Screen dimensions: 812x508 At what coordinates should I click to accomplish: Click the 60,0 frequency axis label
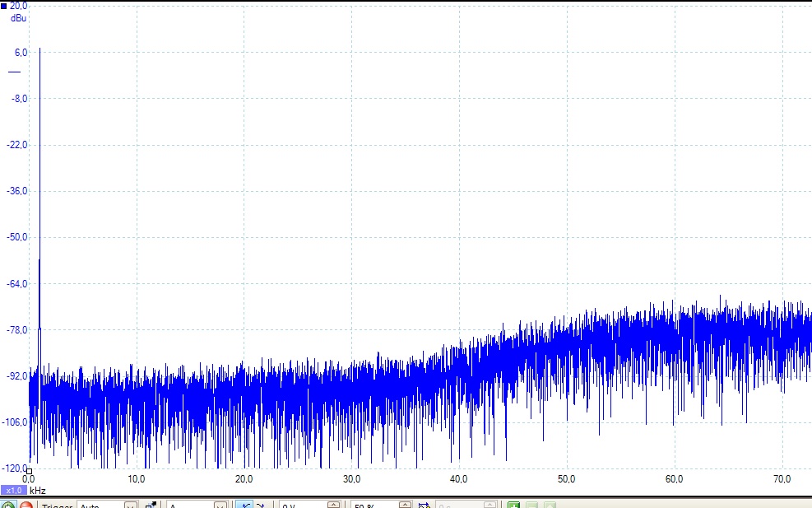pos(675,479)
